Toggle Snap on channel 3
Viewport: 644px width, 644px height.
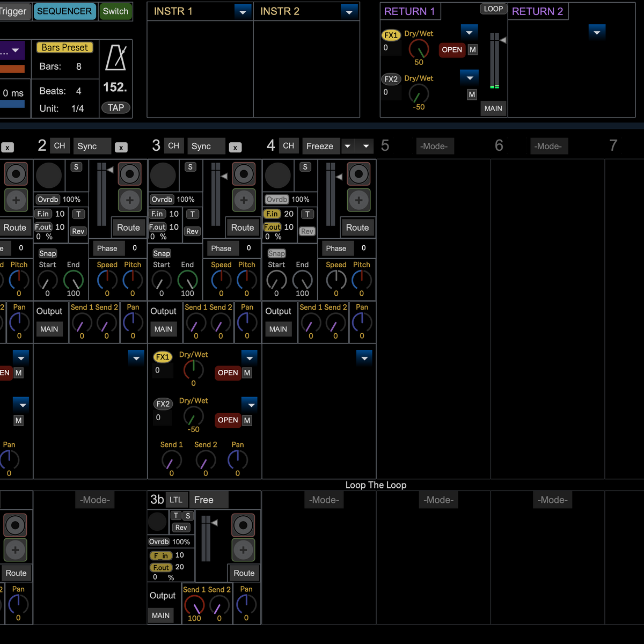tap(162, 253)
